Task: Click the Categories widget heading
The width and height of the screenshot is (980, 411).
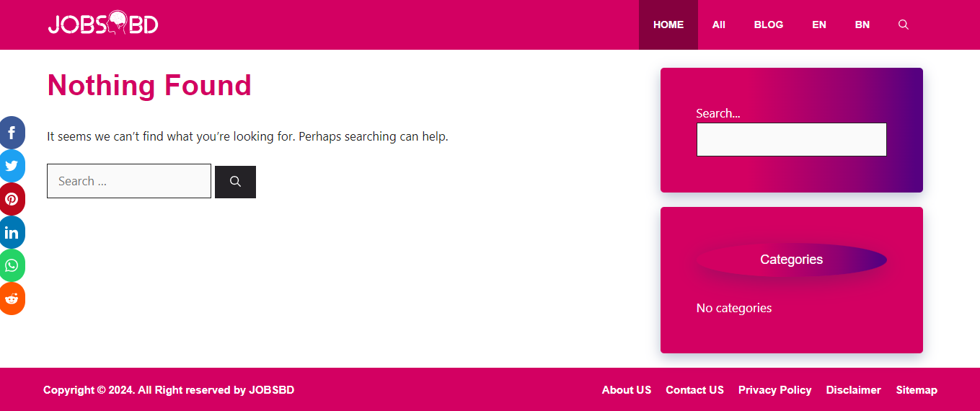Action: (x=791, y=260)
